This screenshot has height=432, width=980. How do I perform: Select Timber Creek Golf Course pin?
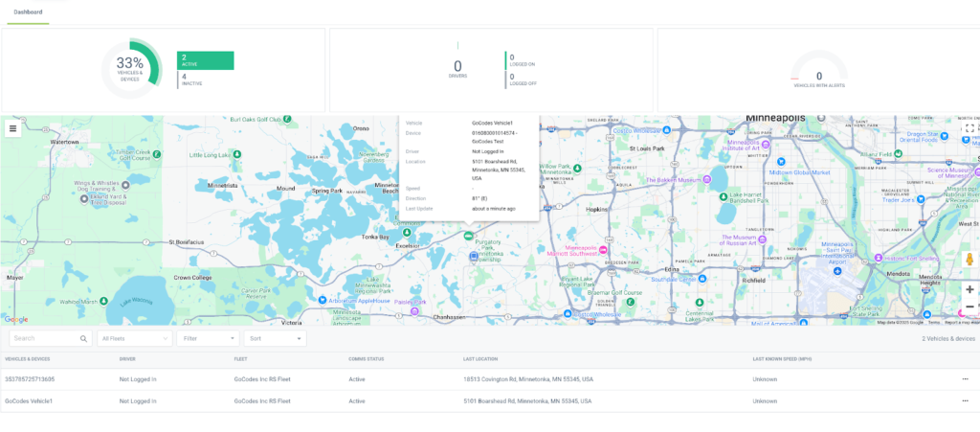coord(158,154)
